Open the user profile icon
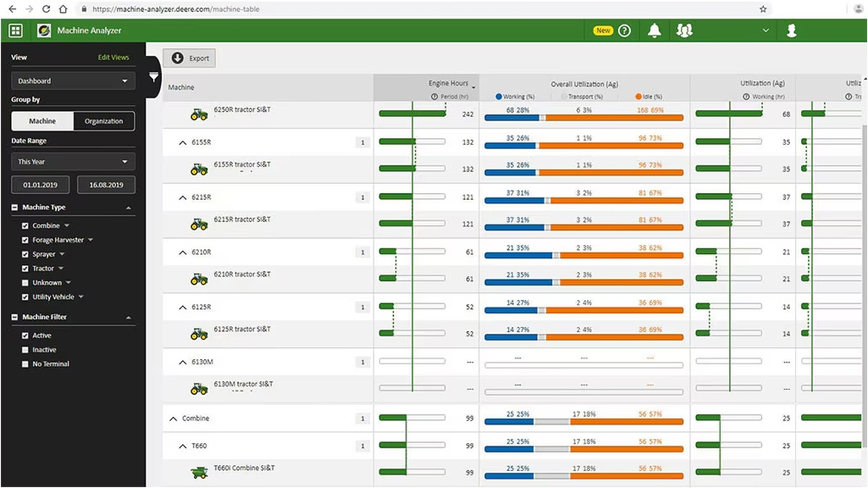 tap(791, 30)
